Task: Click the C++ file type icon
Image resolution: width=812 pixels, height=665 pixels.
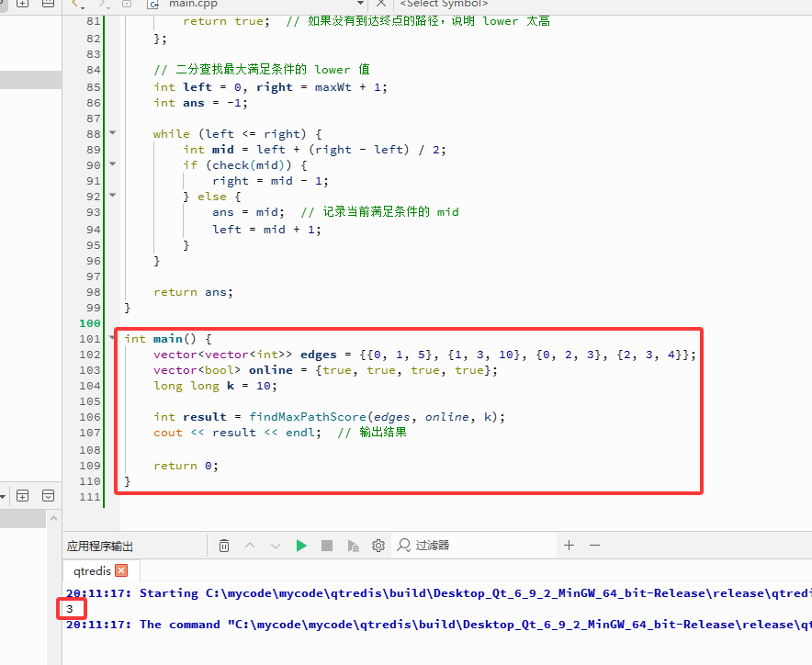Action: click(x=152, y=5)
